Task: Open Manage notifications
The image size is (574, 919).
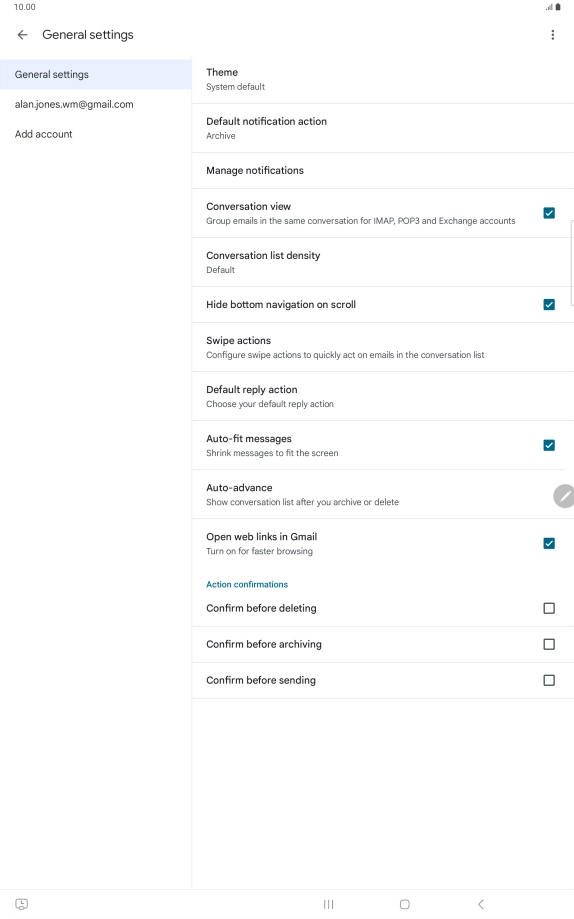Action: [383, 171]
